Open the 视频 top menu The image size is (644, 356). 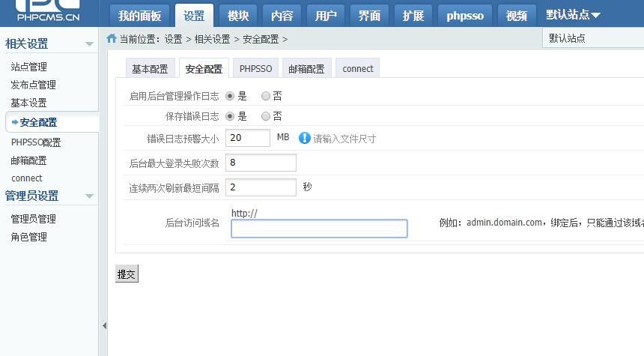pyautogui.click(x=517, y=16)
